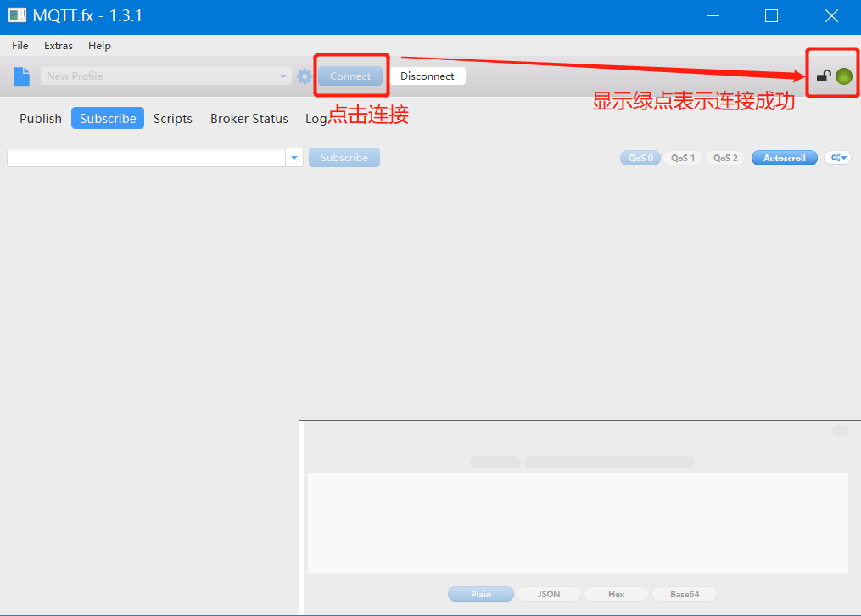Open the Extras menu
This screenshot has height=616, width=861.
coord(59,46)
